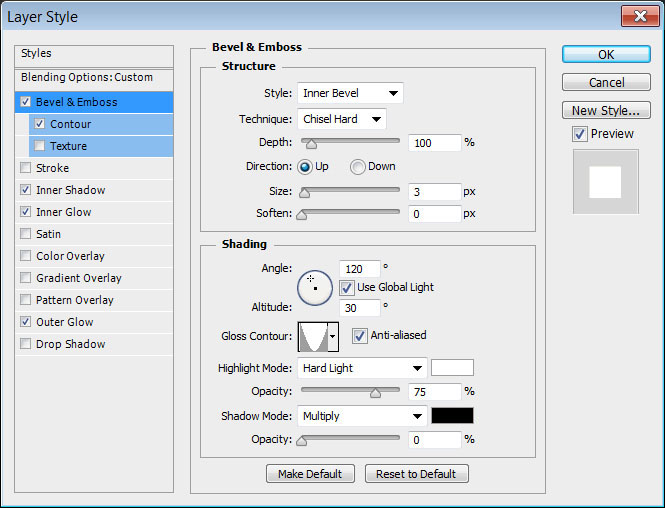Click the Depth slider track
Image resolution: width=665 pixels, height=508 pixels.
pyautogui.click(x=350, y=143)
